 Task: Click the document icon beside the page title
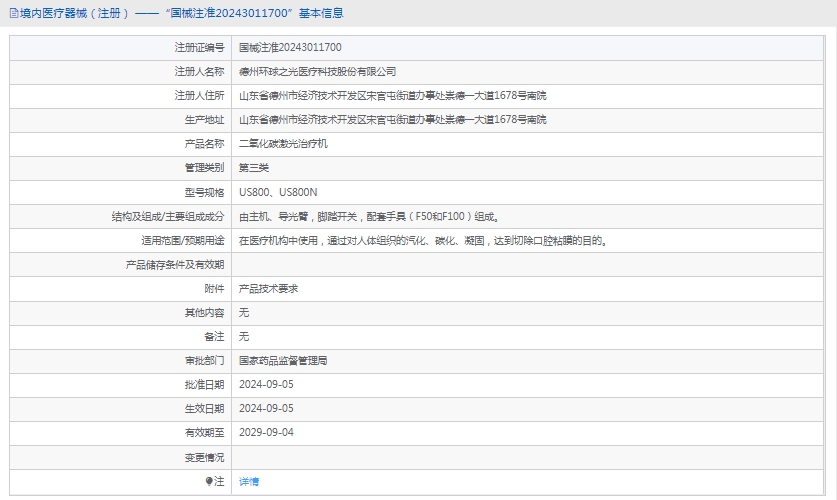click(x=11, y=13)
